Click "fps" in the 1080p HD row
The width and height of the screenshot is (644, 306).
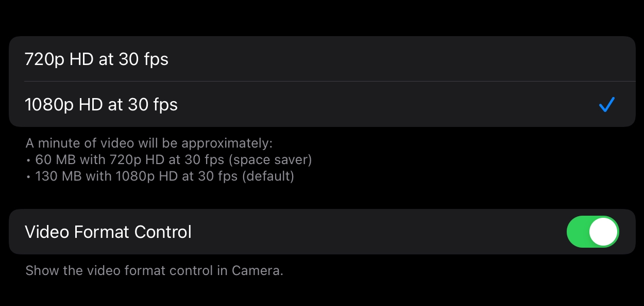pos(165,105)
